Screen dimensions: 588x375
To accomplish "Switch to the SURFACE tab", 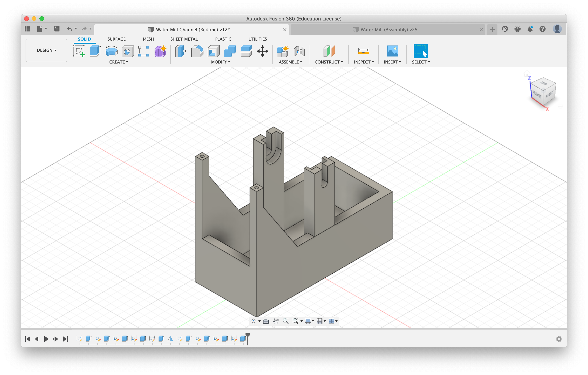I will (116, 39).
